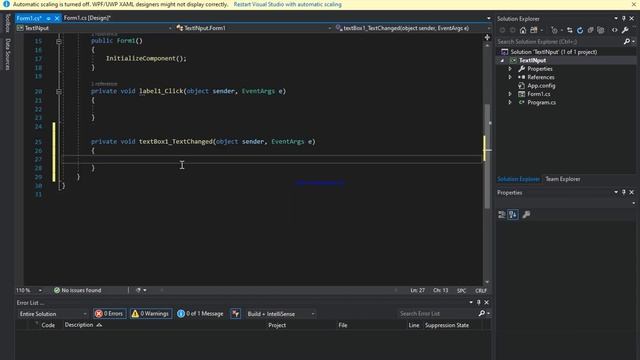Switch to the Team Explorer tab
The image size is (640, 360).
(562, 179)
